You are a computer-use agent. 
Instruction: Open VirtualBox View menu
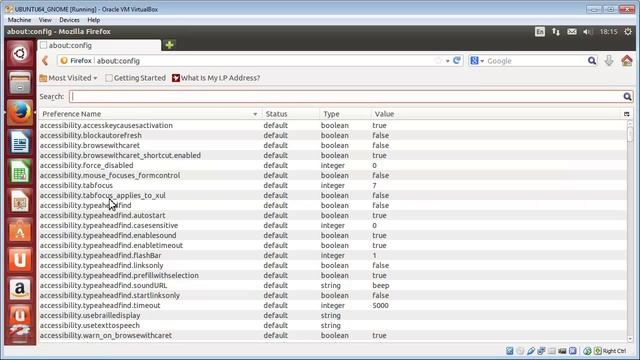pos(45,20)
